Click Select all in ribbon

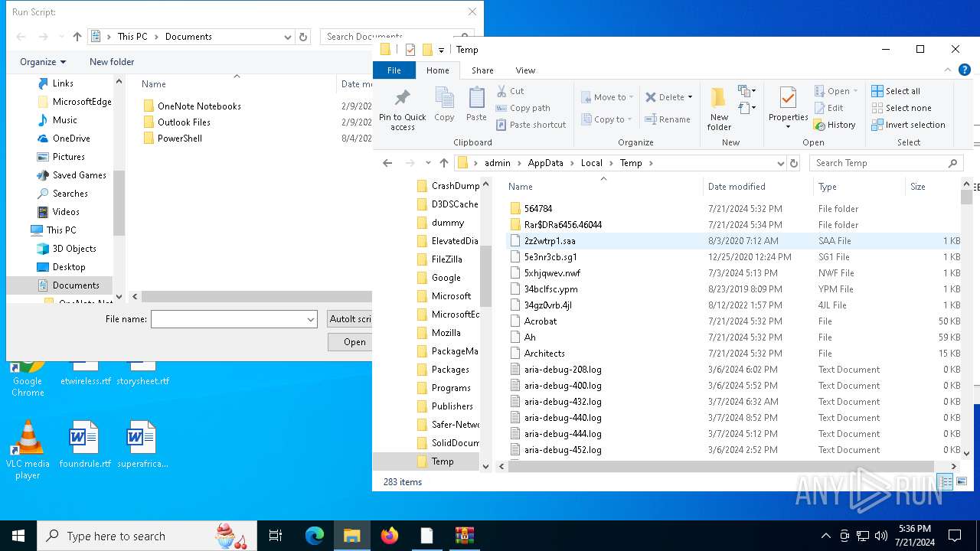[896, 91]
